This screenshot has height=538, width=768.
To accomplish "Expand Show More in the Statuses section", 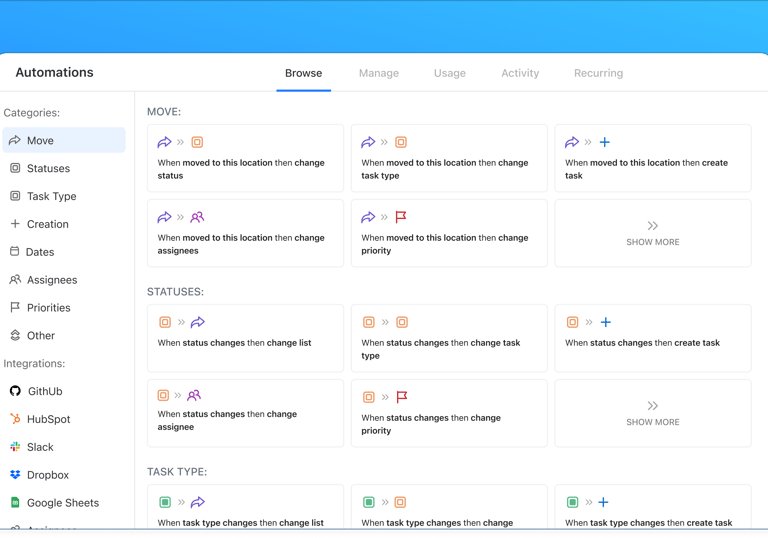I will pyautogui.click(x=653, y=413).
